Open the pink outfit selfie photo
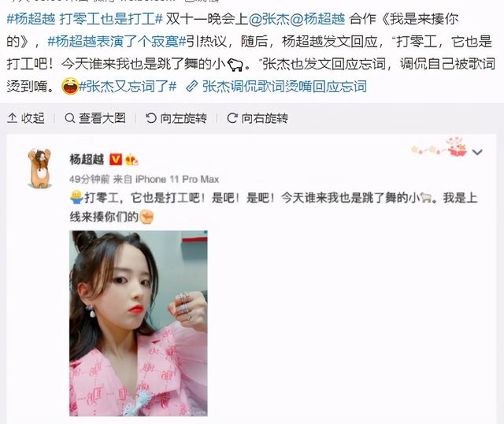Image resolution: width=504 pixels, height=424 pixels. point(139,323)
